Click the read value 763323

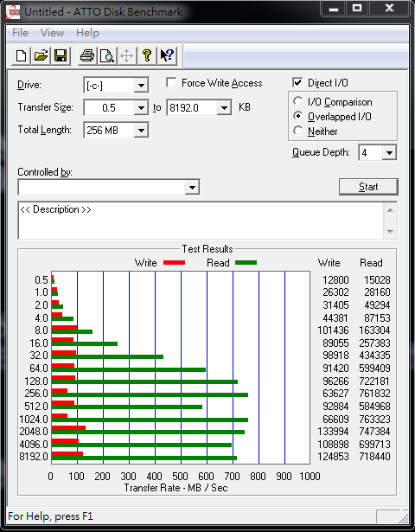(374, 419)
